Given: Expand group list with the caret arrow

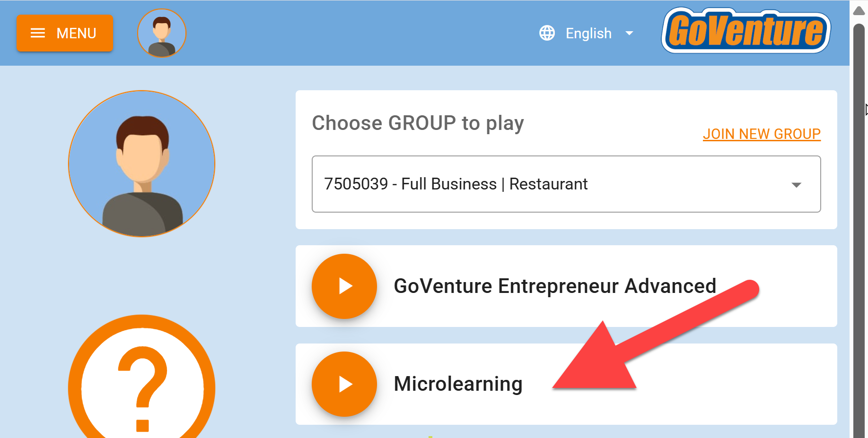Looking at the screenshot, I should pyautogui.click(x=797, y=185).
